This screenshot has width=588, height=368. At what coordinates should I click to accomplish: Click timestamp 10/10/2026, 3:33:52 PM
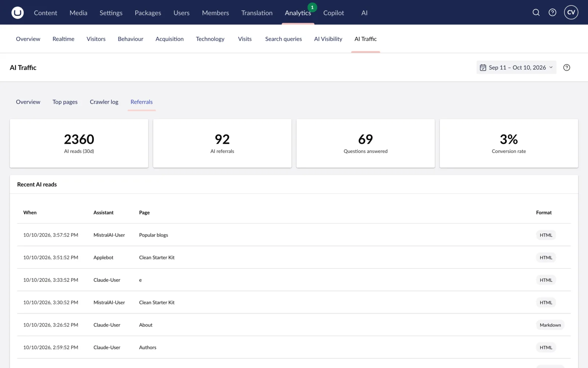[x=51, y=280]
